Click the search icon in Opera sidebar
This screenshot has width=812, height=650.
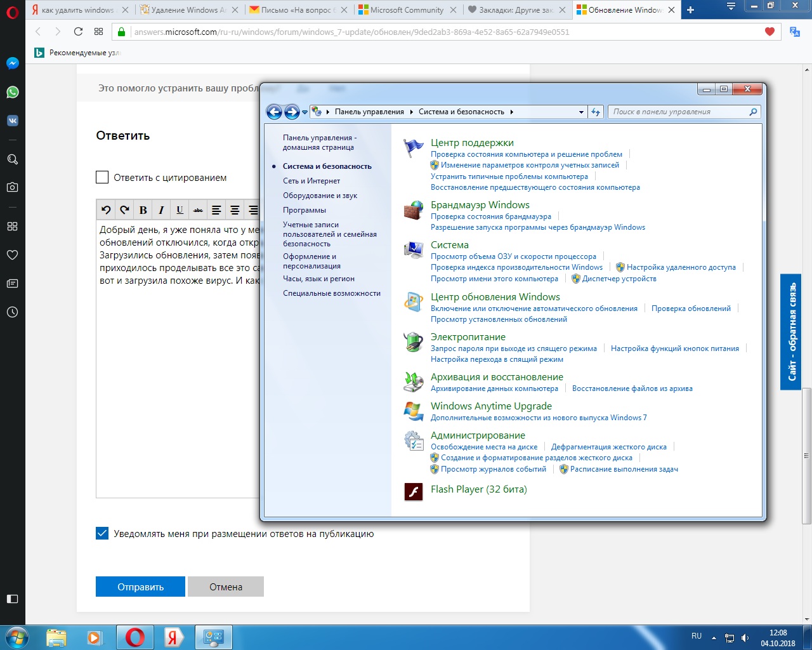click(12, 159)
